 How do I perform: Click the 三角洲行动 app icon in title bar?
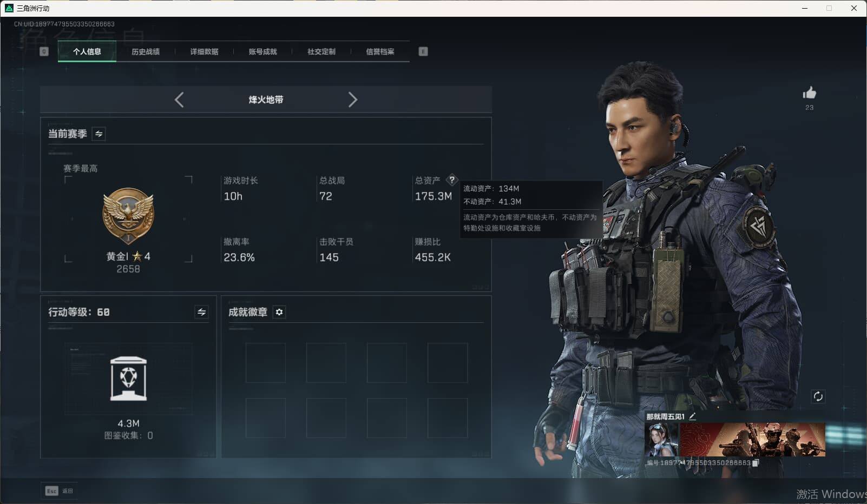pyautogui.click(x=9, y=8)
